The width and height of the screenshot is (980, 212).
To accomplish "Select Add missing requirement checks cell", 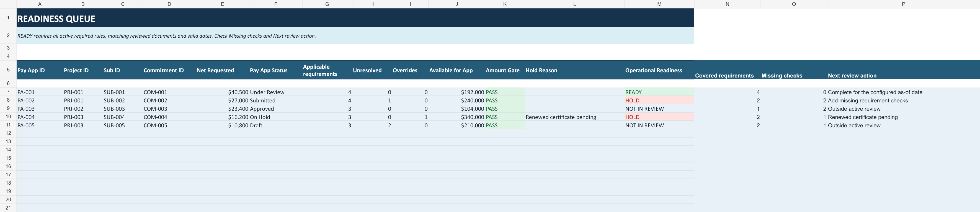I will 904,100.
